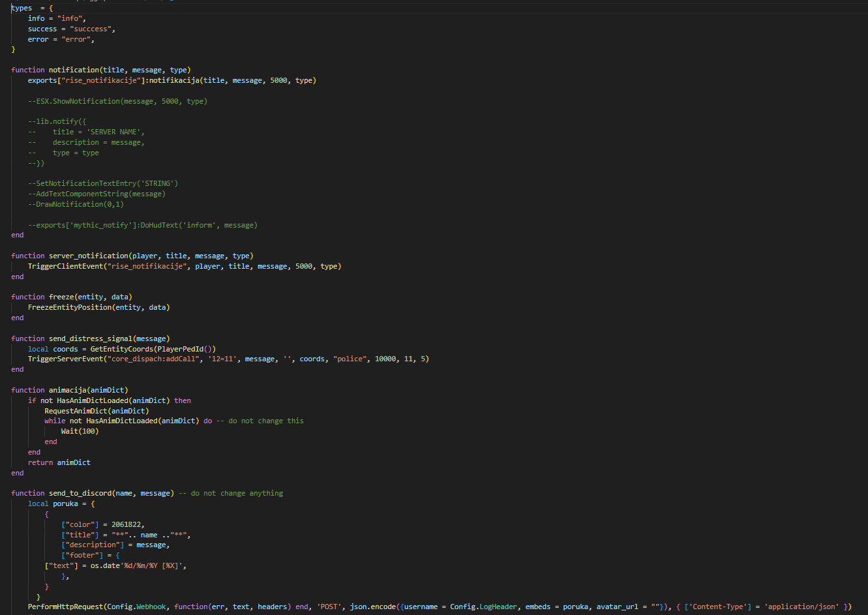Click the os.date format string line

(116, 565)
